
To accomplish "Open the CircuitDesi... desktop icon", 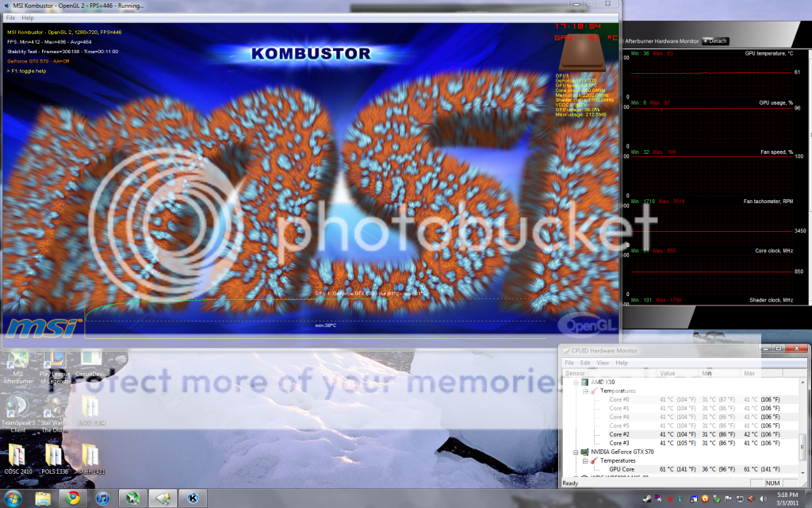I will [90, 364].
